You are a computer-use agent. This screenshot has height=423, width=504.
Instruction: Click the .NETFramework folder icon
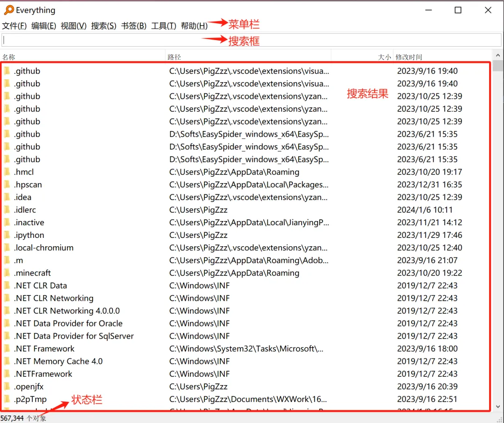pos(7,374)
